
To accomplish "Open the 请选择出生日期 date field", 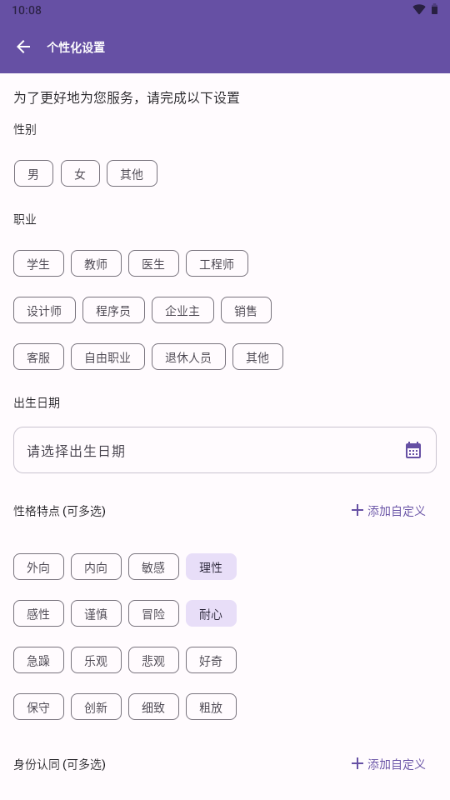I will pos(225,450).
